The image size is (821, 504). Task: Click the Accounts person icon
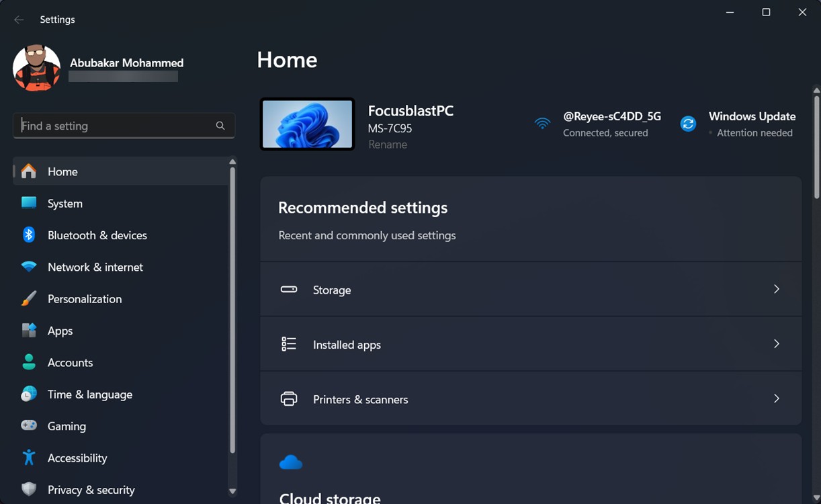29,362
